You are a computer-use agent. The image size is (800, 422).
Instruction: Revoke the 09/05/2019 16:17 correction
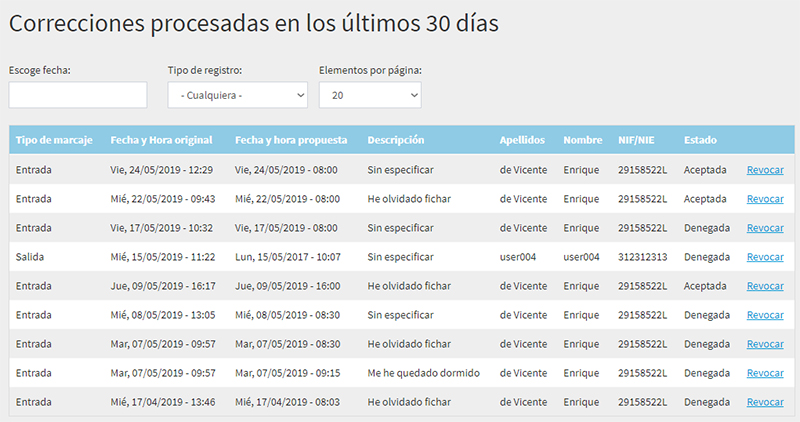click(765, 286)
